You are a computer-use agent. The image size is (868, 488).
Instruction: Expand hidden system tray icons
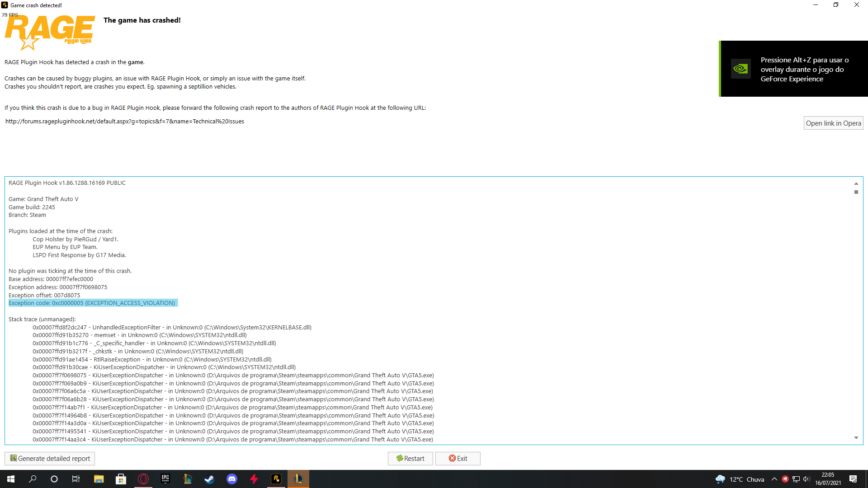(774, 479)
